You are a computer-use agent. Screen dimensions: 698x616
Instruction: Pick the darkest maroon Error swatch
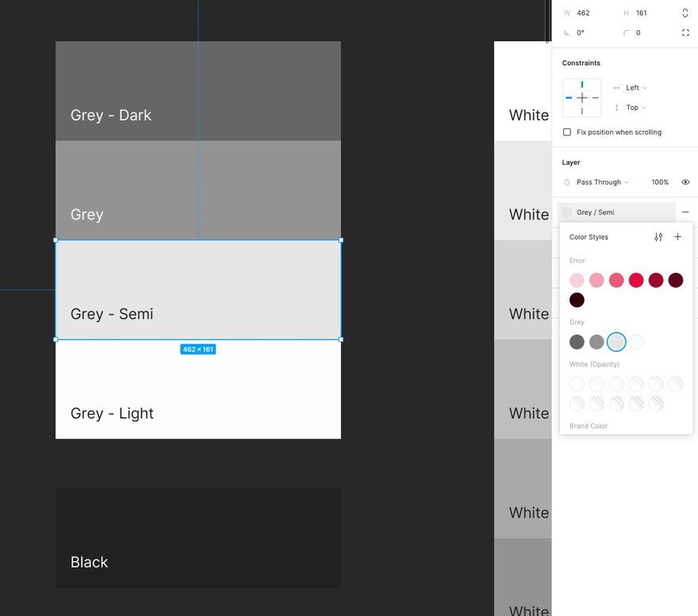[577, 300]
